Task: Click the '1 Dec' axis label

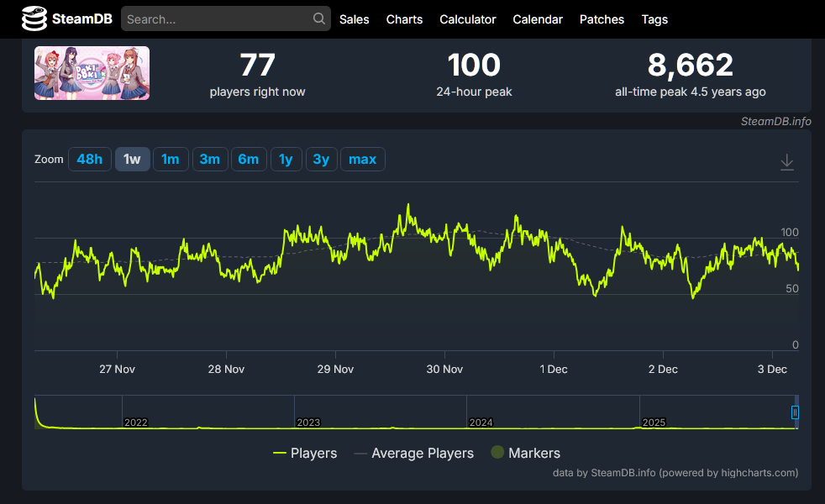Action: coord(554,370)
